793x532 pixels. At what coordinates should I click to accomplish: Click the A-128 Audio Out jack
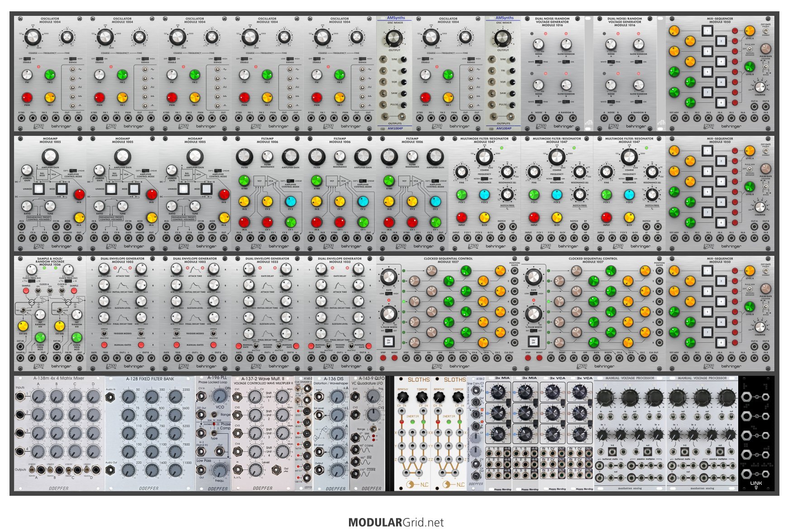click(110, 470)
